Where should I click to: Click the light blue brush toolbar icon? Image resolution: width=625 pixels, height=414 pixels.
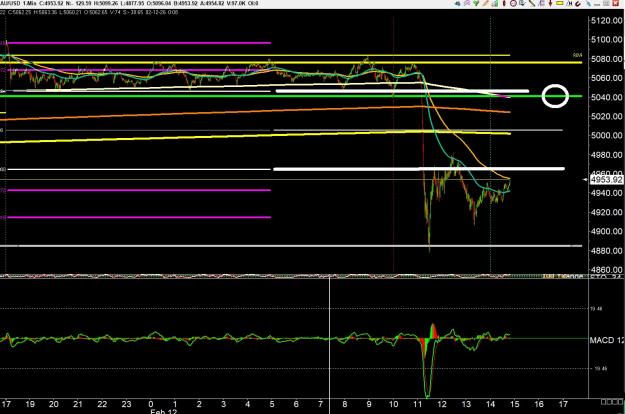[588, 3]
